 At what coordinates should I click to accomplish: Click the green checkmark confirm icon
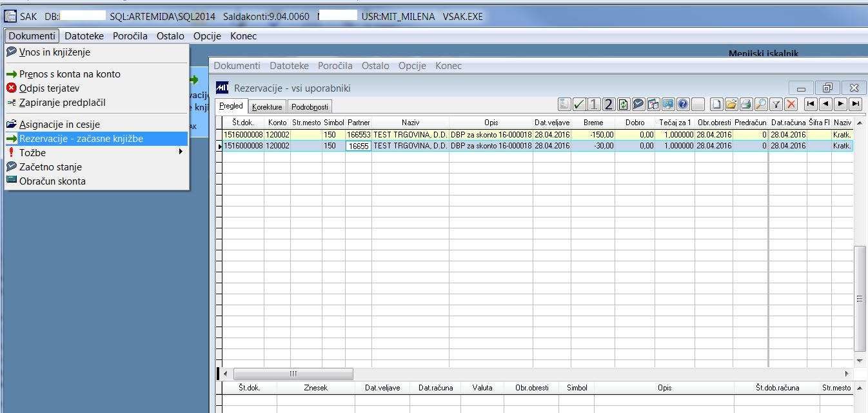point(578,104)
